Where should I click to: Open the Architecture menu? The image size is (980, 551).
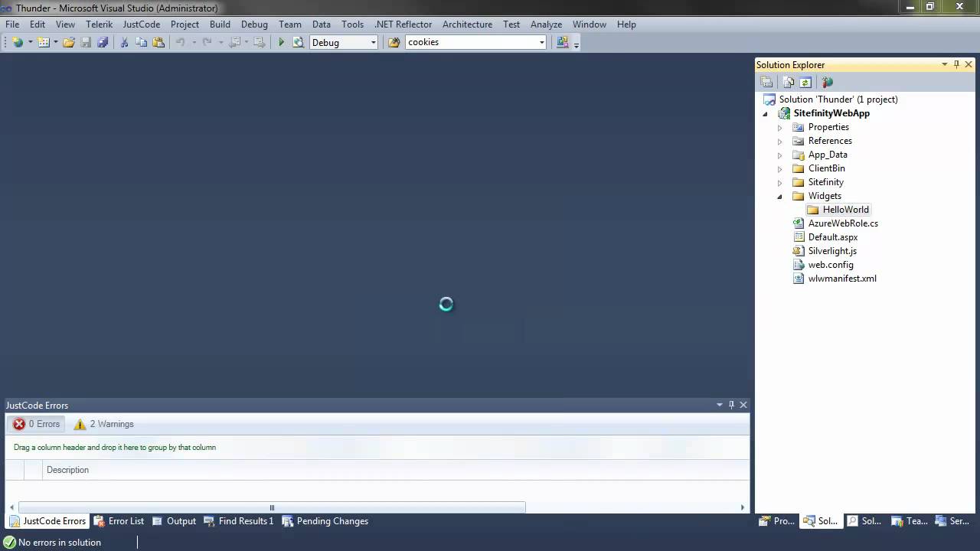tap(467, 24)
